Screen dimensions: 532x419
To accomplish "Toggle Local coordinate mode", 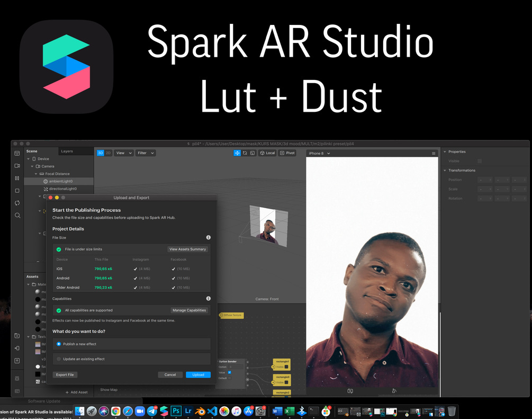I will coord(267,153).
